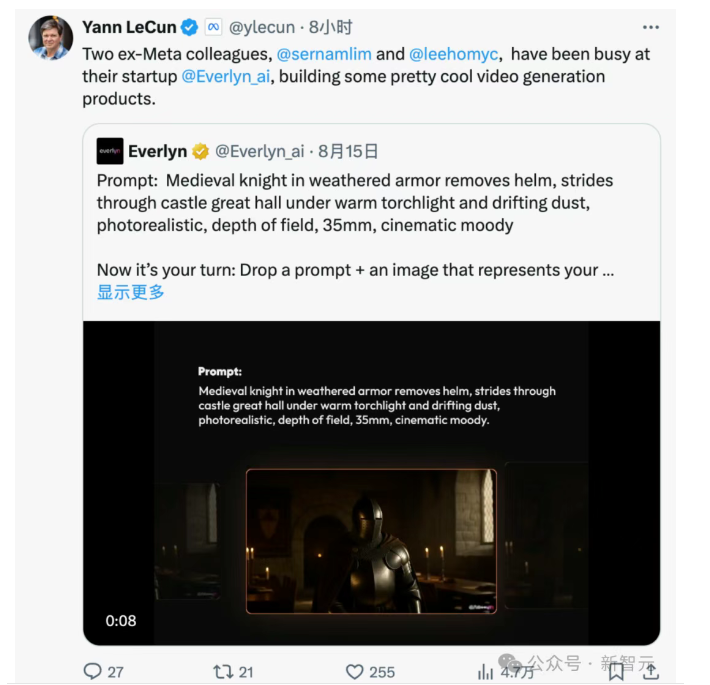Open the Everlyn account avatar
The image size is (710, 685).
tap(110, 151)
